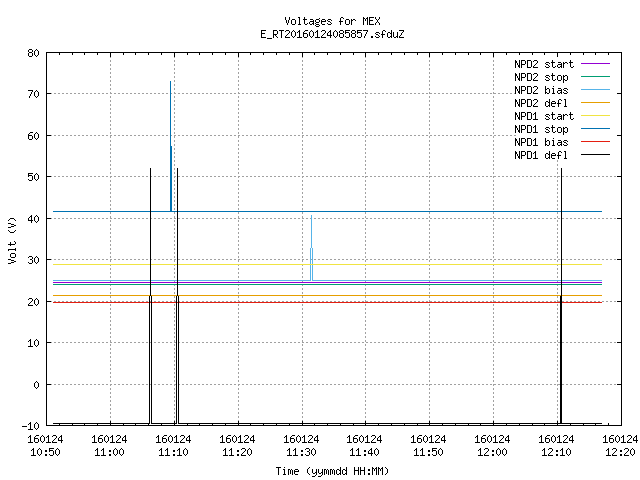Click the x-axis tick label 11:40
Screen dimensions: 640x480
point(364,452)
